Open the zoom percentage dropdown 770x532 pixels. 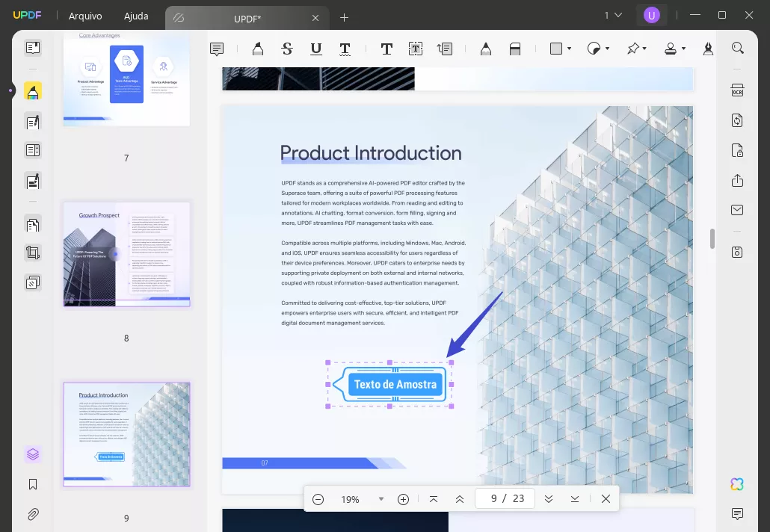(x=381, y=499)
